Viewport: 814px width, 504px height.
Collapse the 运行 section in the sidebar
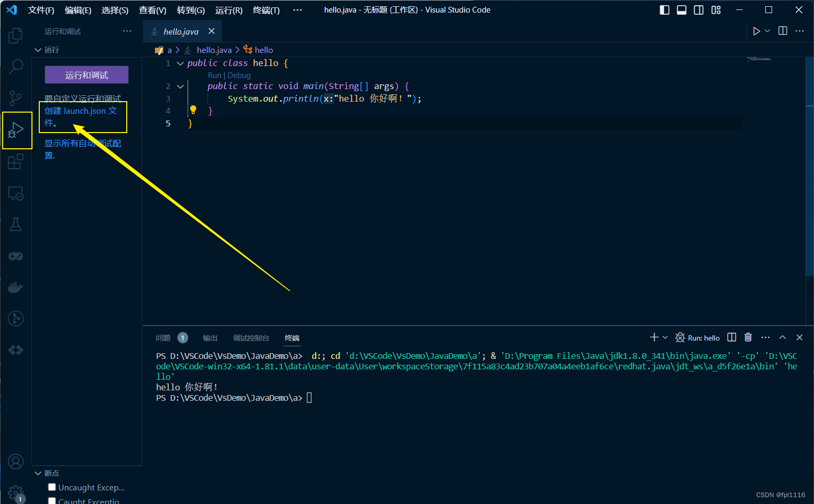37,49
